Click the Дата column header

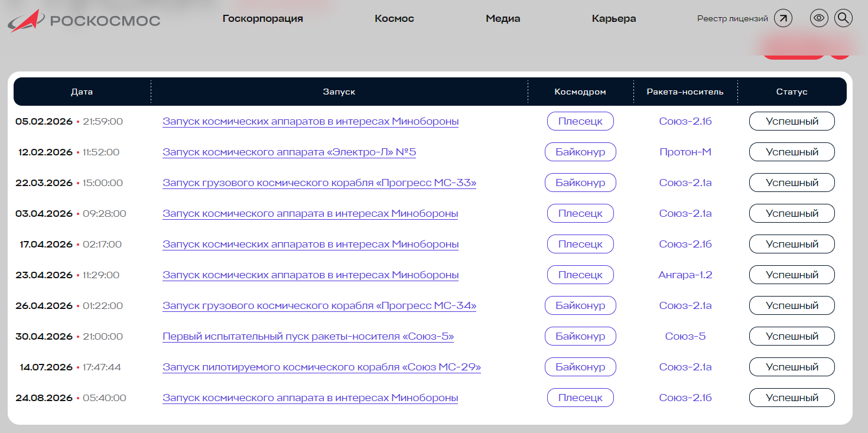[x=82, y=92]
